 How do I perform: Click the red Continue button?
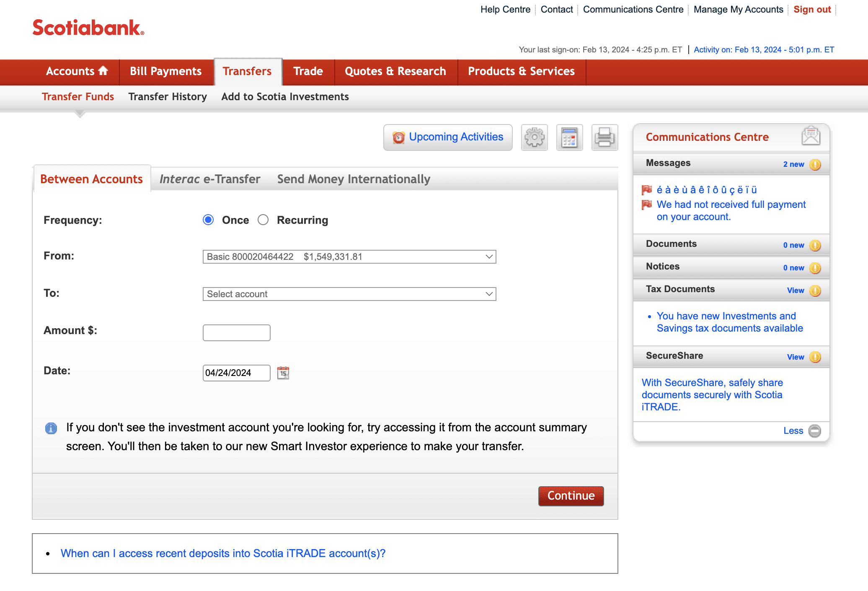[571, 495]
